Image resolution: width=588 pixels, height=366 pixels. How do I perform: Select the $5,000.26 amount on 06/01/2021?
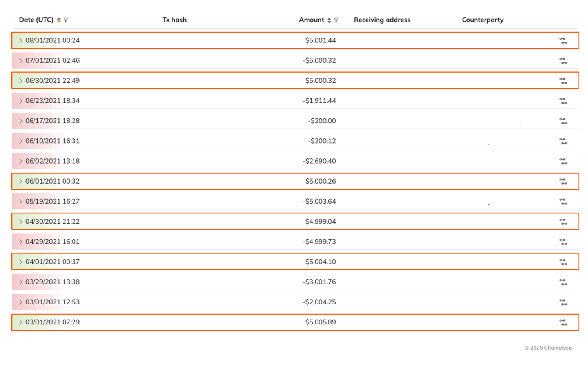point(320,181)
